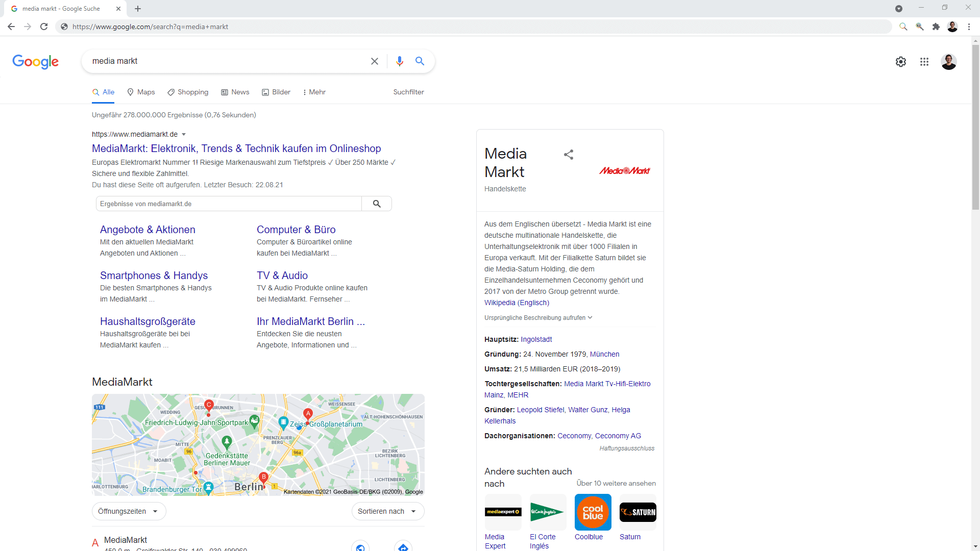Click the Google search input field
The height and width of the screenshot is (551, 980).
coord(227,61)
